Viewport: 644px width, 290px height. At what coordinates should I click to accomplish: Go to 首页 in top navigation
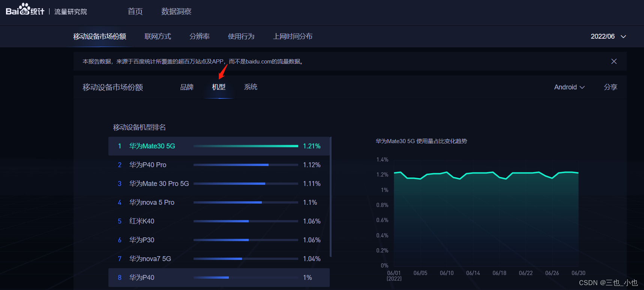(x=135, y=12)
